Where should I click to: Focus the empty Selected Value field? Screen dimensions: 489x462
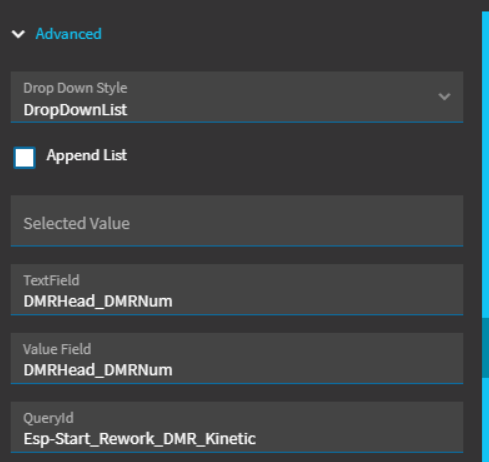point(237,221)
